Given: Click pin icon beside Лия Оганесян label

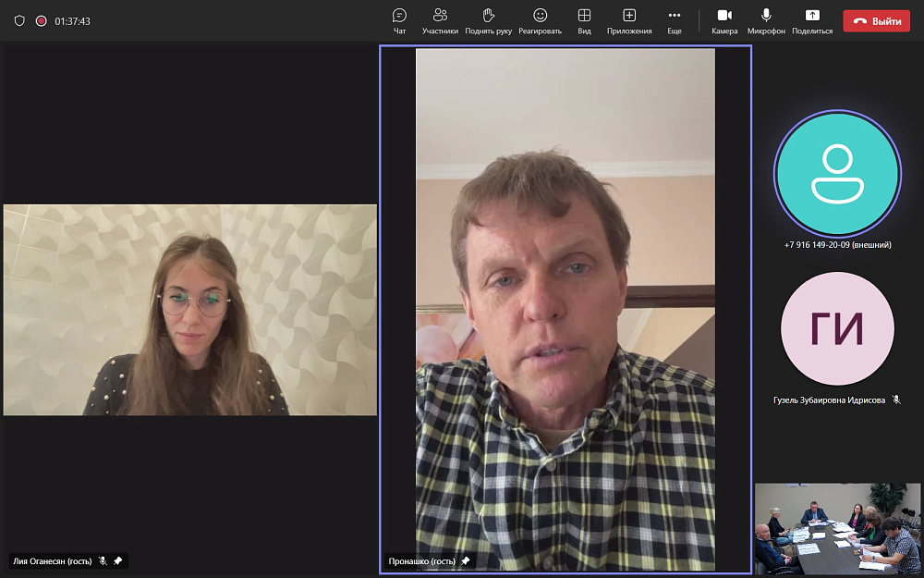Looking at the screenshot, I should coord(117,560).
